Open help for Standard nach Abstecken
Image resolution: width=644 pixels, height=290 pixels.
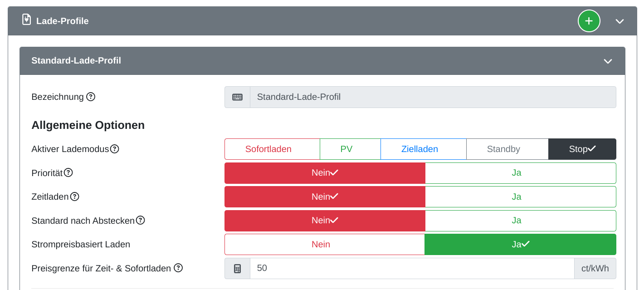tap(141, 220)
